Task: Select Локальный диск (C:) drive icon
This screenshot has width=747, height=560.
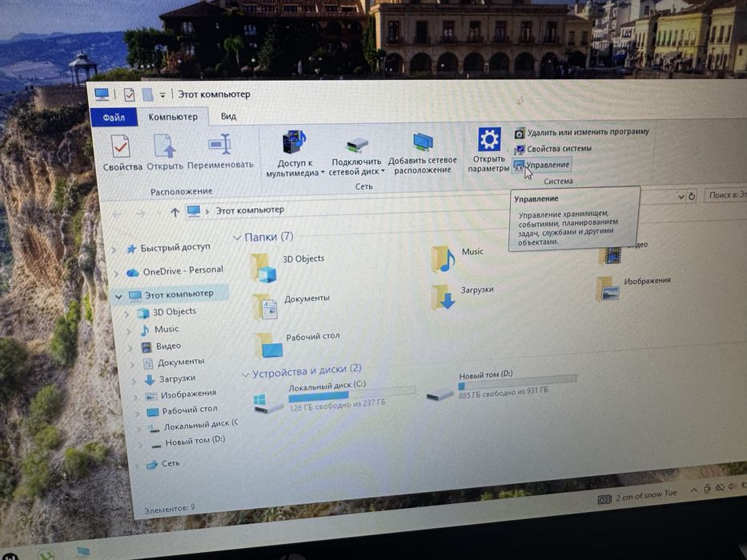Action: coord(267,403)
